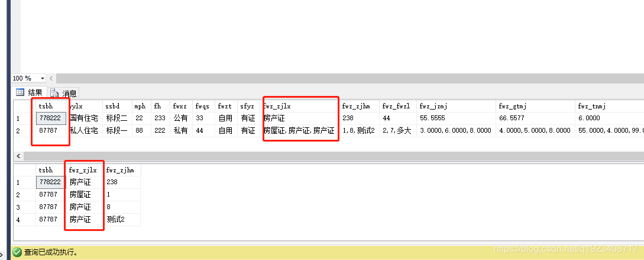This screenshot has height=260, width=644.
Task: Click the 标段二 cell
Action: tap(117, 118)
